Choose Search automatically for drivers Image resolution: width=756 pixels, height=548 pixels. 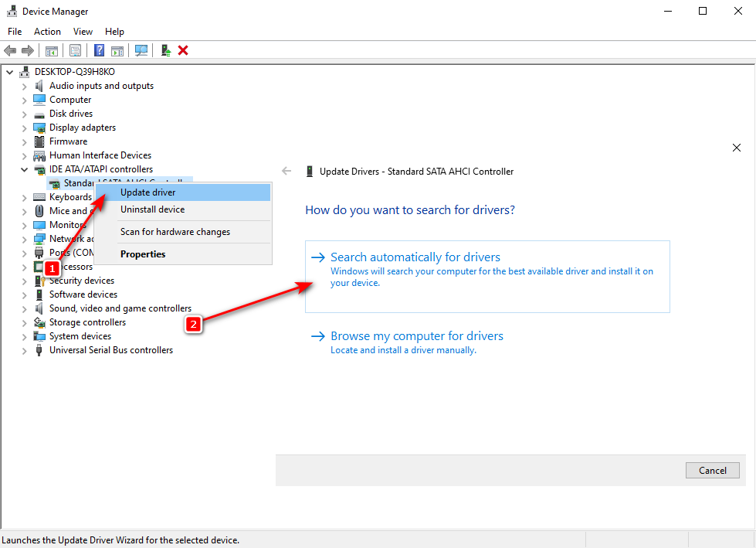tap(487, 277)
